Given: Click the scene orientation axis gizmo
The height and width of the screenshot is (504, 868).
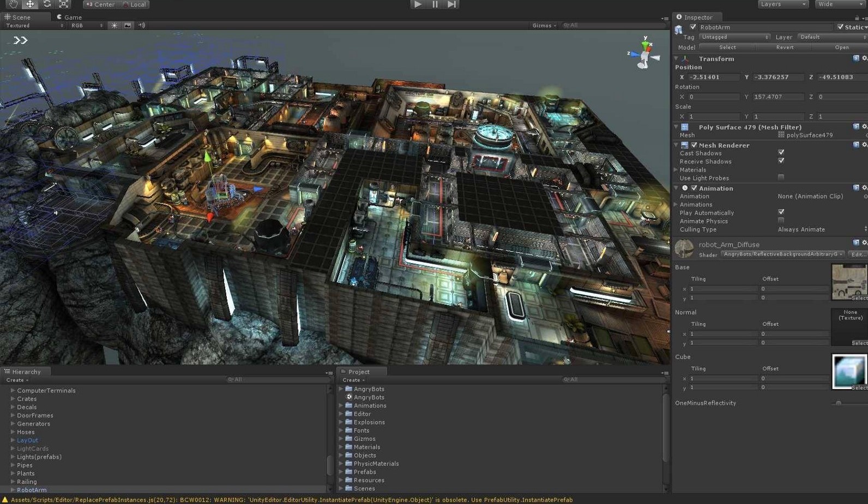Looking at the screenshot, I should click(x=644, y=53).
